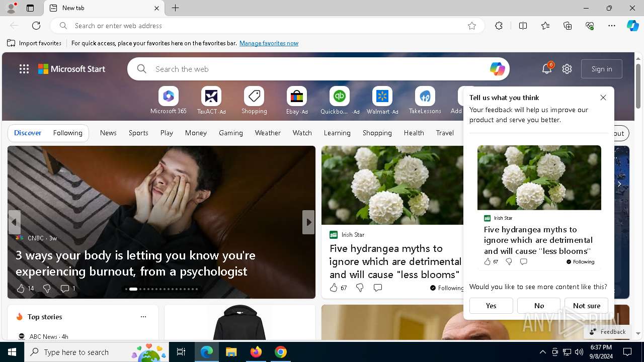Show previous carousel story arrow

14,222
